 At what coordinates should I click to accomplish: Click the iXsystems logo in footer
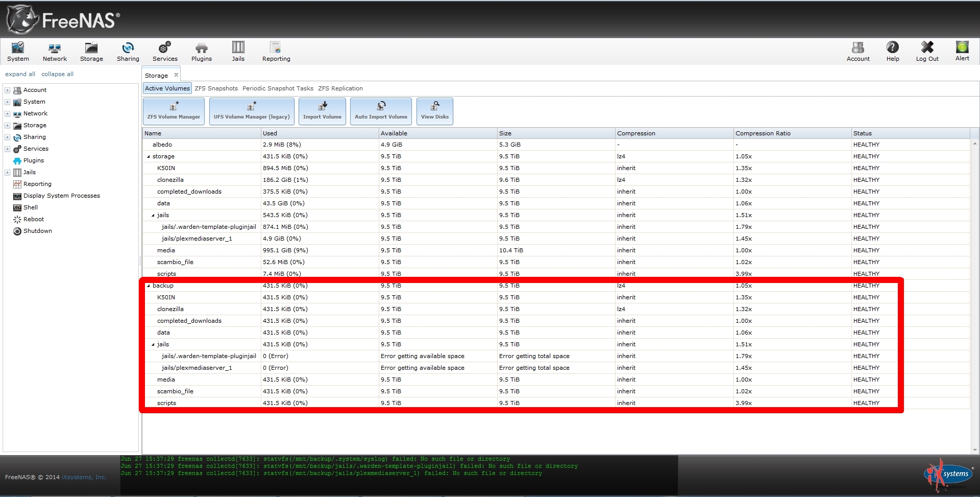949,475
